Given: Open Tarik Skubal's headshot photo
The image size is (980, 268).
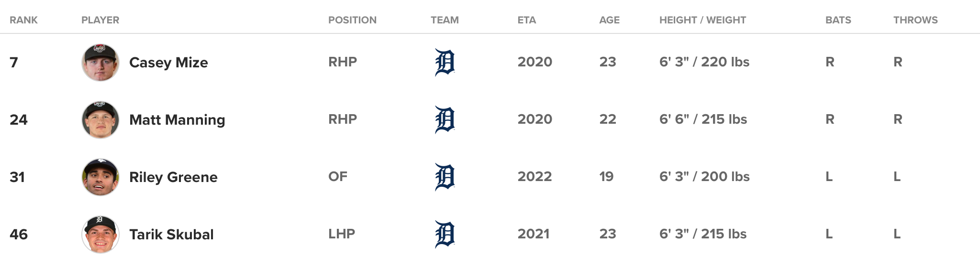Looking at the screenshot, I should (x=100, y=235).
